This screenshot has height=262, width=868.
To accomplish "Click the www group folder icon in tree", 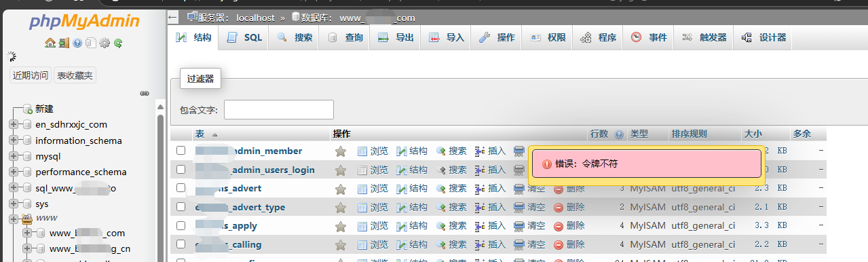I will 27,219.
